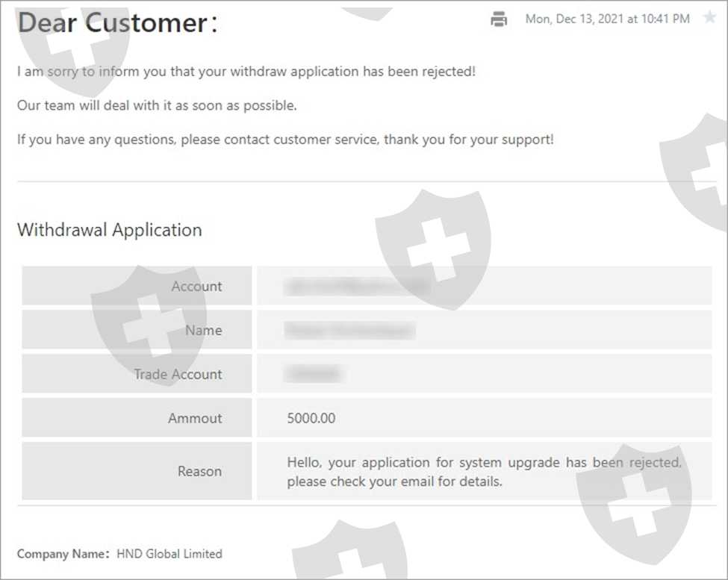Click the 5000.00 amount value

[311, 419]
